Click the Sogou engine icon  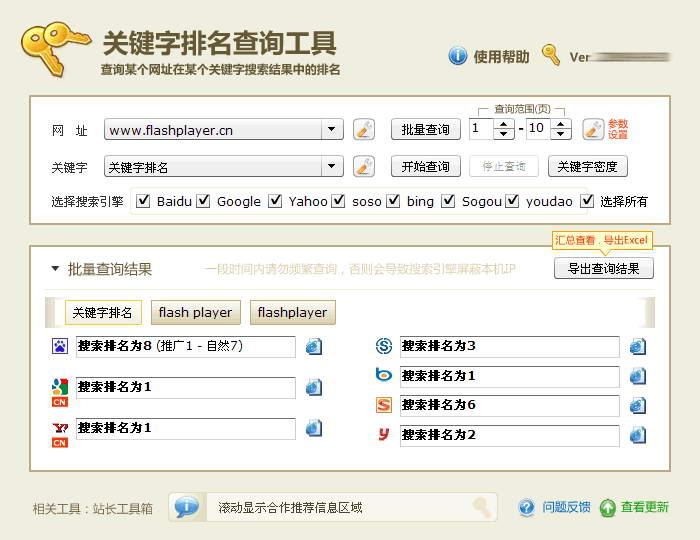pos(383,405)
